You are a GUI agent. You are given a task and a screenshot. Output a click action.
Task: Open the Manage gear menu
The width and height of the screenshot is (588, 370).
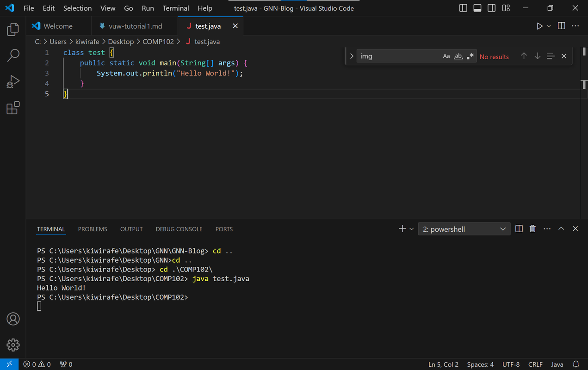[13, 345]
